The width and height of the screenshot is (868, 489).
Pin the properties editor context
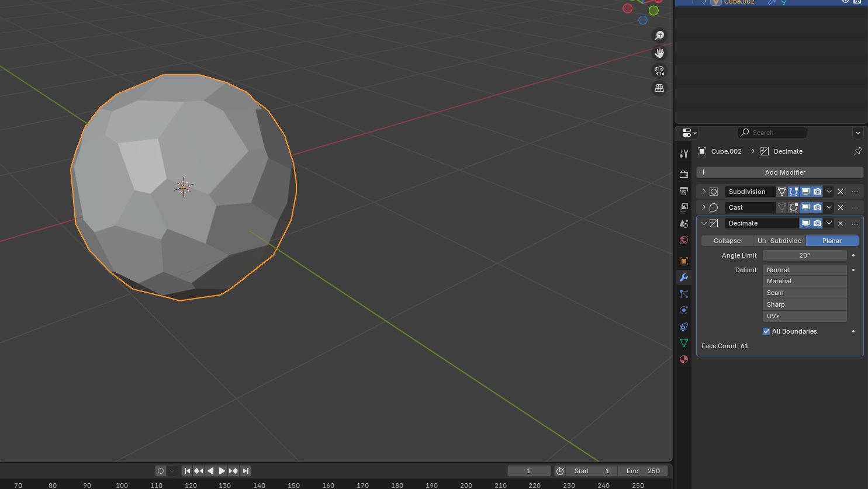pos(857,151)
